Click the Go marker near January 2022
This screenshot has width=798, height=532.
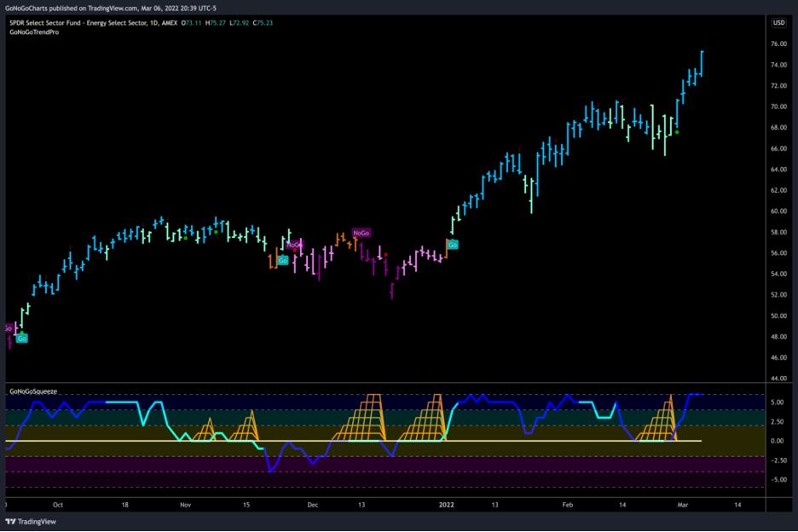(x=453, y=245)
